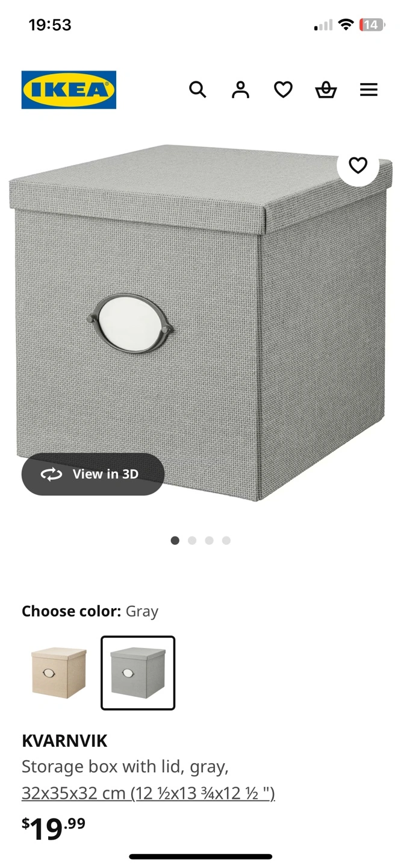
Task: Save product with heart on image
Action: coord(358,165)
